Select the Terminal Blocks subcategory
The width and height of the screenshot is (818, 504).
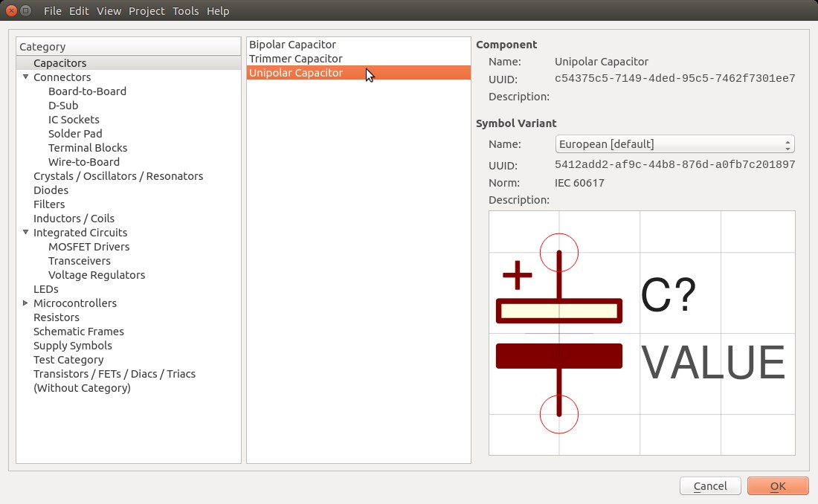(x=88, y=148)
